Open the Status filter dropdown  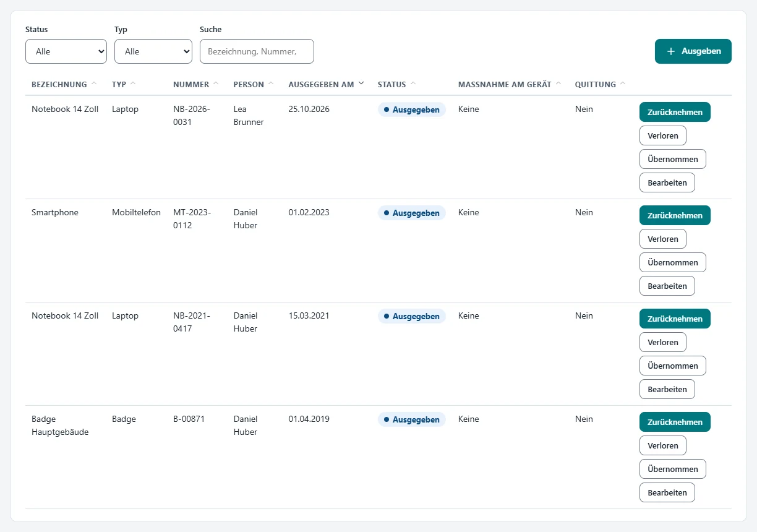[x=66, y=51]
